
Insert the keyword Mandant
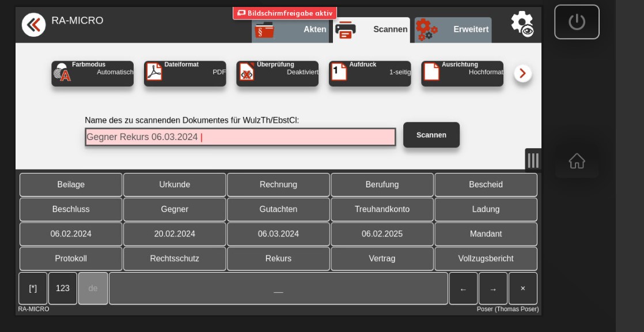(486, 234)
